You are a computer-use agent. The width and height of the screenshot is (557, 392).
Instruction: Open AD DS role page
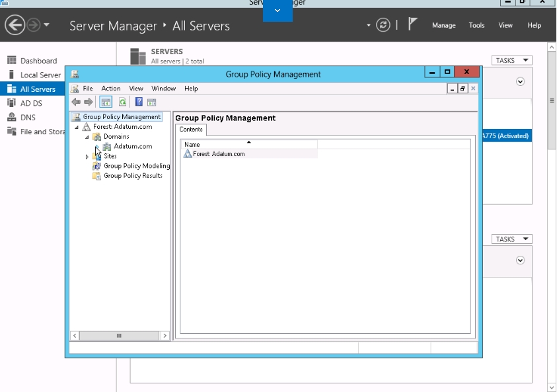pyautogui.click(x=32, y=103)
